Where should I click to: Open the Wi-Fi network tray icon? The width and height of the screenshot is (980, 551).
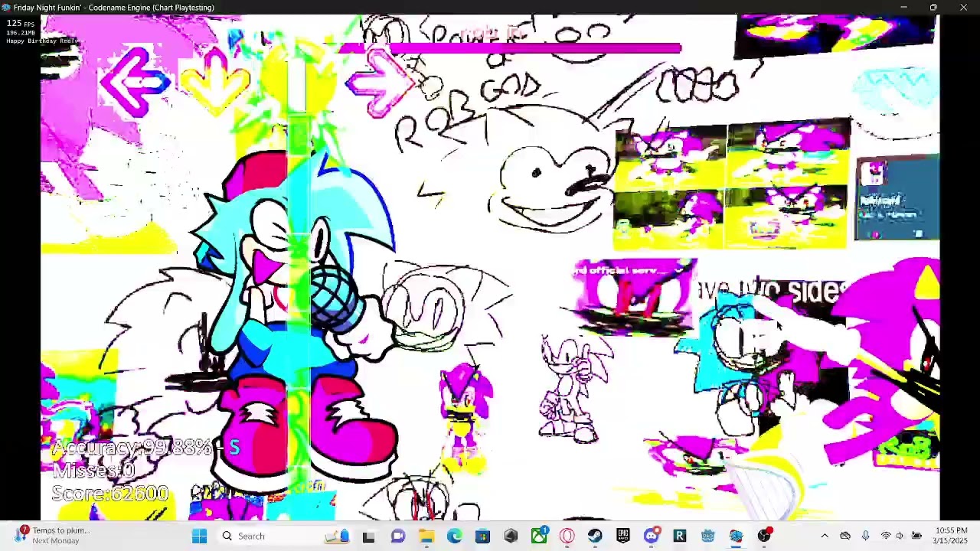pyautogui.click(x=886, y=536)
